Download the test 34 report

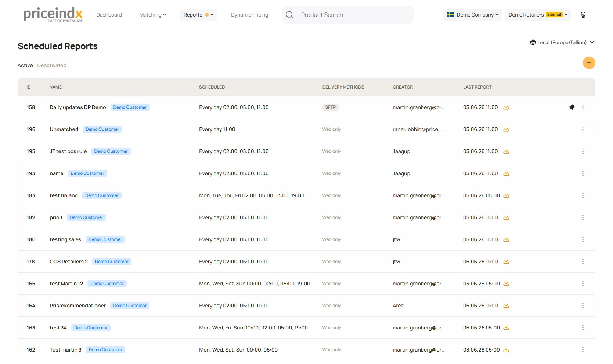[x=506, y=328]
